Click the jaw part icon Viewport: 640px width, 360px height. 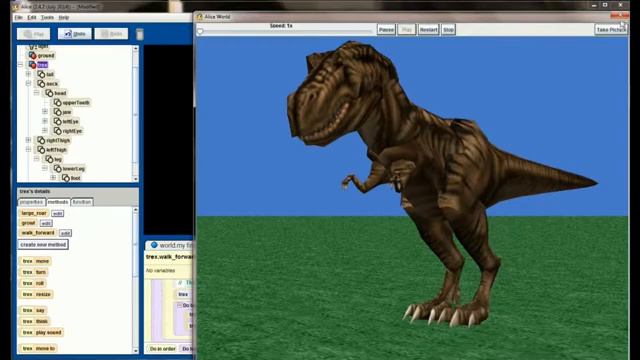[x=57, y=112]
